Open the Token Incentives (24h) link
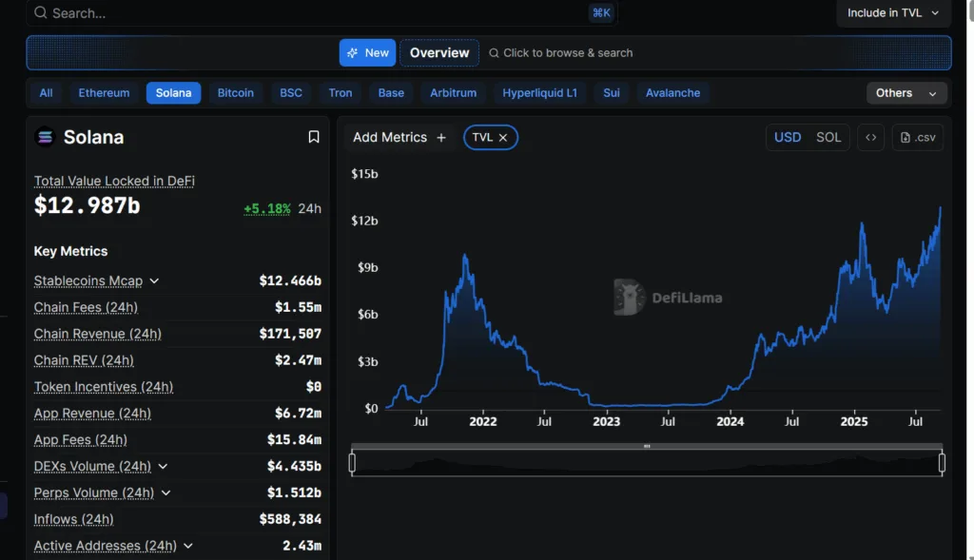The image size is (974, 560). (x=104, y=387)
